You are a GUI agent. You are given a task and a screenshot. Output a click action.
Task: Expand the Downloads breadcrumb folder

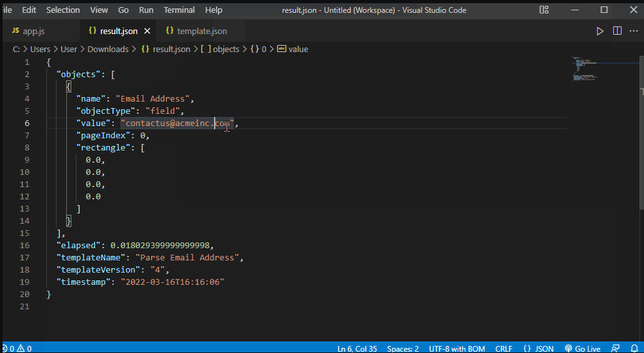pyautogui.click(x=107, y=49)
